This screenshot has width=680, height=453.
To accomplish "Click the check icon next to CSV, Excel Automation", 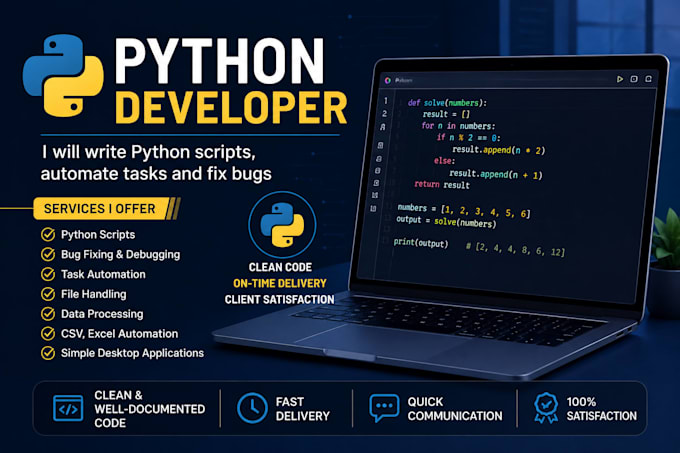I will pos(48,333).
